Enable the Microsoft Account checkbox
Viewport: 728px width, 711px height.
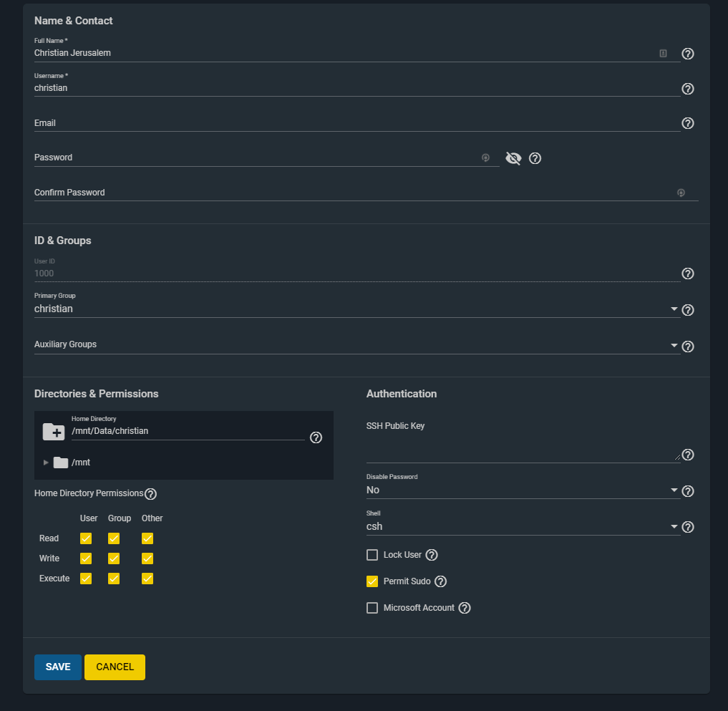(x=372, y=608)
